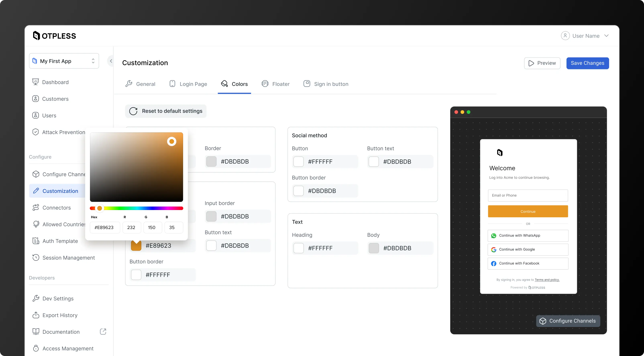Open the User Name dropdown chevron

(606, 36)
